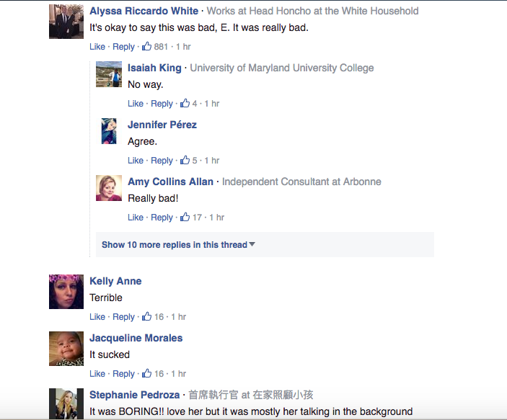Click thumbs-up icon on Jacqueline Morales's comment
The image size is (507, 420).
click(x=147, y=373)
